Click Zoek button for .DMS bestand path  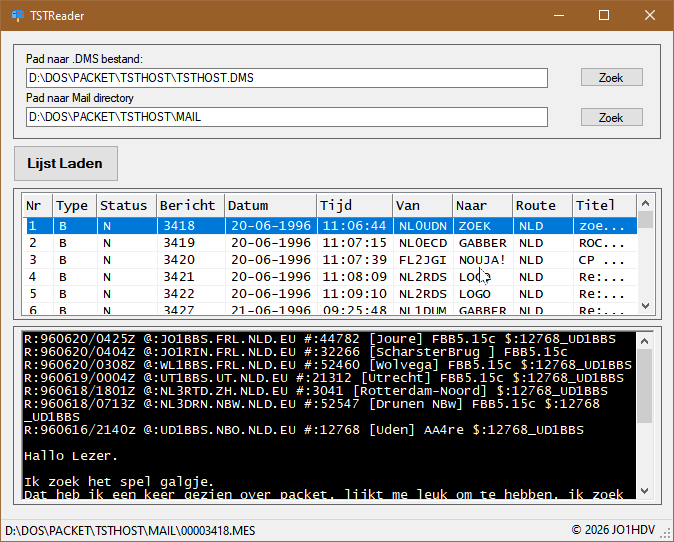point(611,78)
